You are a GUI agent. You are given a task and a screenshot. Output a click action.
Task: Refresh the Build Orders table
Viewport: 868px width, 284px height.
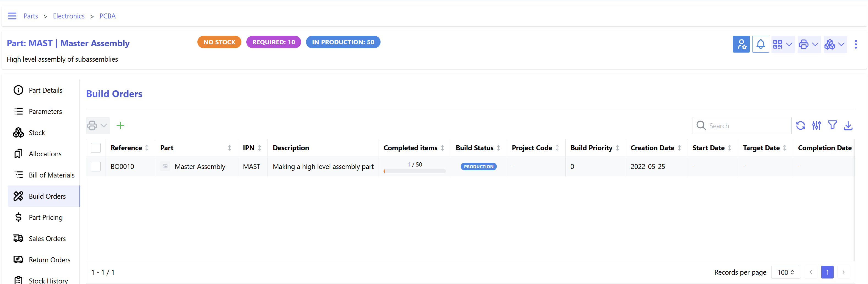pyautogui.click(x=801, y=125)
